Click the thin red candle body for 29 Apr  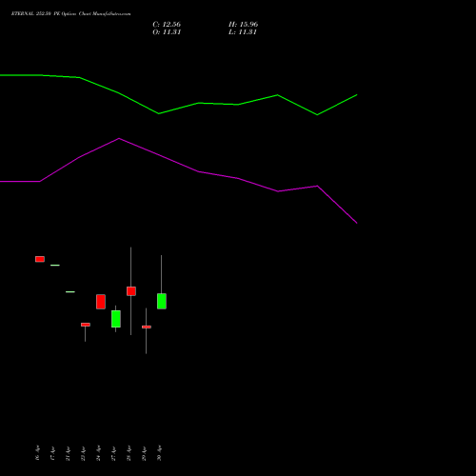[x=147, y=327]
